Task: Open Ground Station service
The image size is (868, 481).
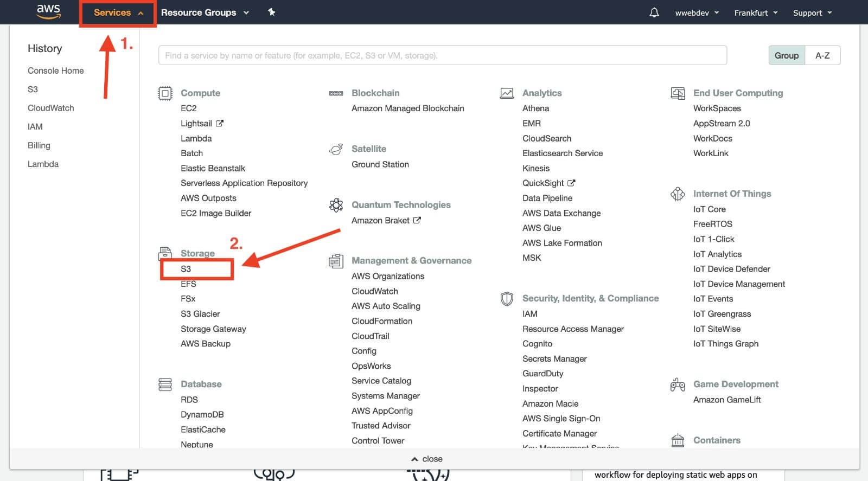Action: [380, 164]
